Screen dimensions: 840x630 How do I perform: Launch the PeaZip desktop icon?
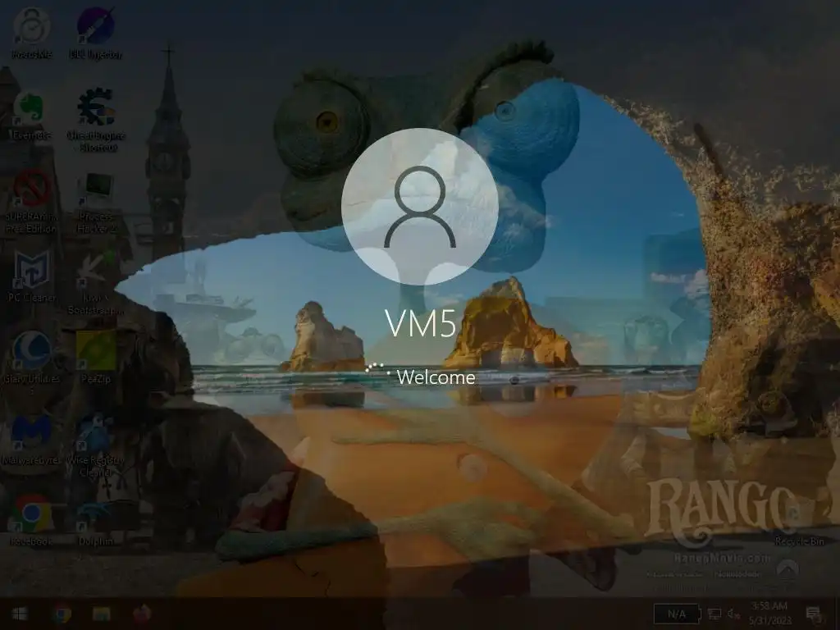[96, 358]
